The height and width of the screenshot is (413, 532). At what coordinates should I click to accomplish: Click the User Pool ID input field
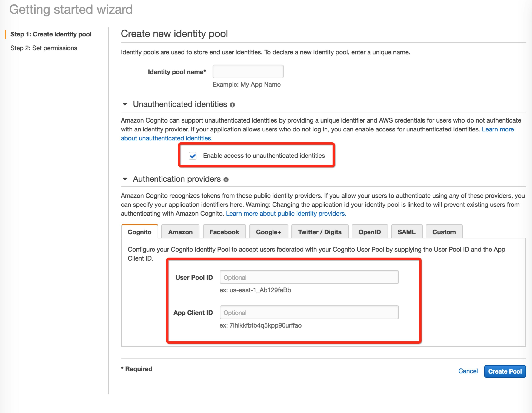tap(309, 277)
